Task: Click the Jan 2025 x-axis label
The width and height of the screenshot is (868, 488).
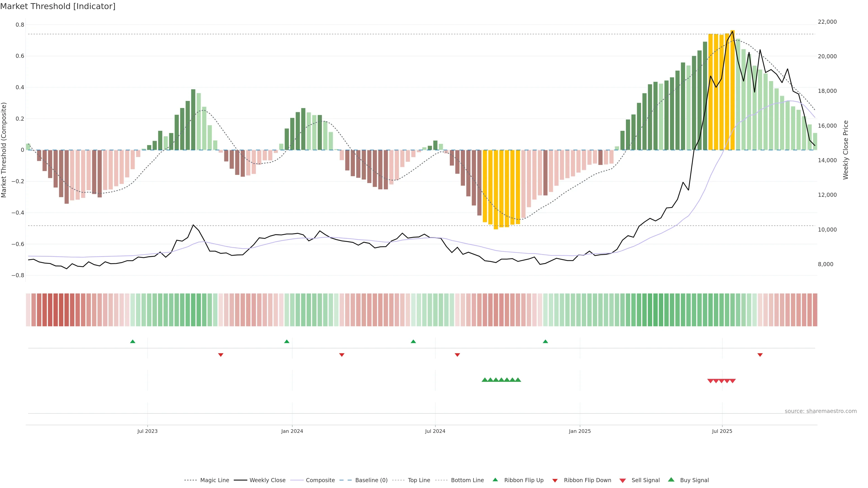Action: pyautogui.click(x=580, y=431)
